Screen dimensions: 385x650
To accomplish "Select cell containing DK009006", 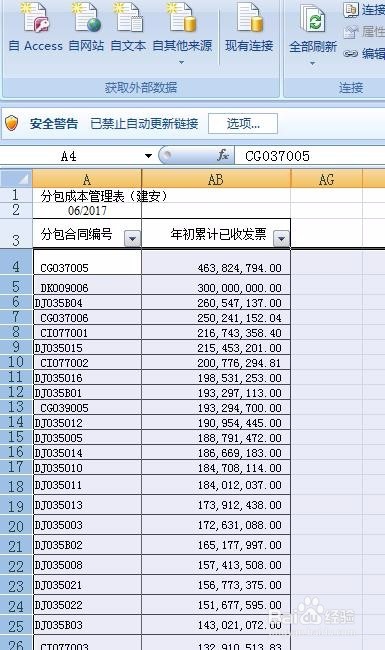I will point(87,285).
